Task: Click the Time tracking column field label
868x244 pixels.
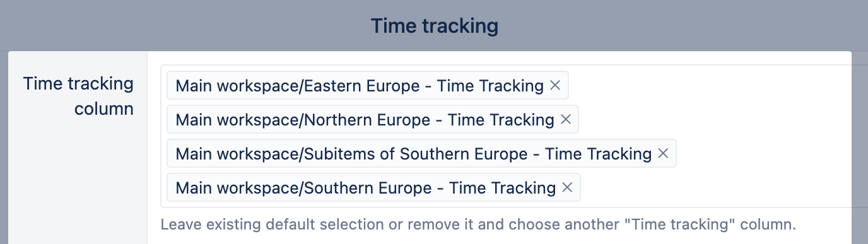Action: click(x=79, y=96)
